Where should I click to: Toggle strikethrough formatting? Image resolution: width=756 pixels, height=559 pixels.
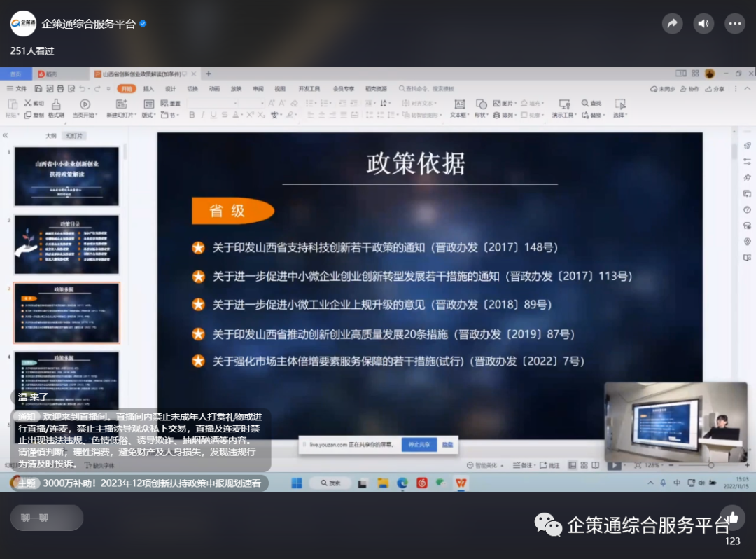[225, 116]
